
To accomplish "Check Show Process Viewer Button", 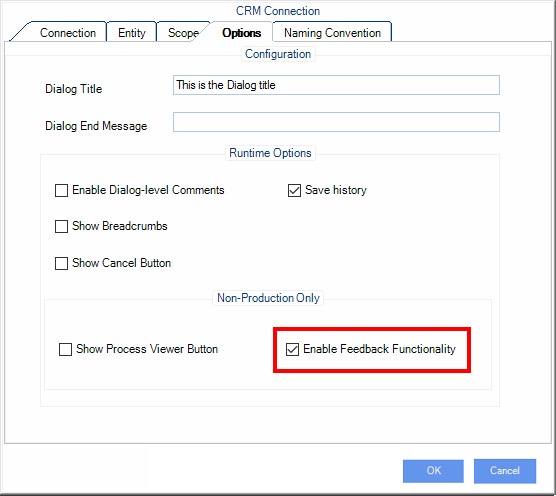I will pyautogui.click(x=65, y=349).
